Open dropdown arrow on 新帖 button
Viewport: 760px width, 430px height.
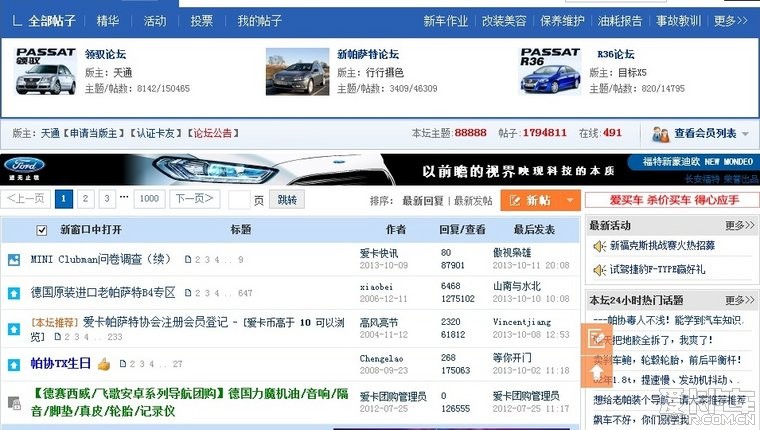pyautogui.click(x=570, y=200)
